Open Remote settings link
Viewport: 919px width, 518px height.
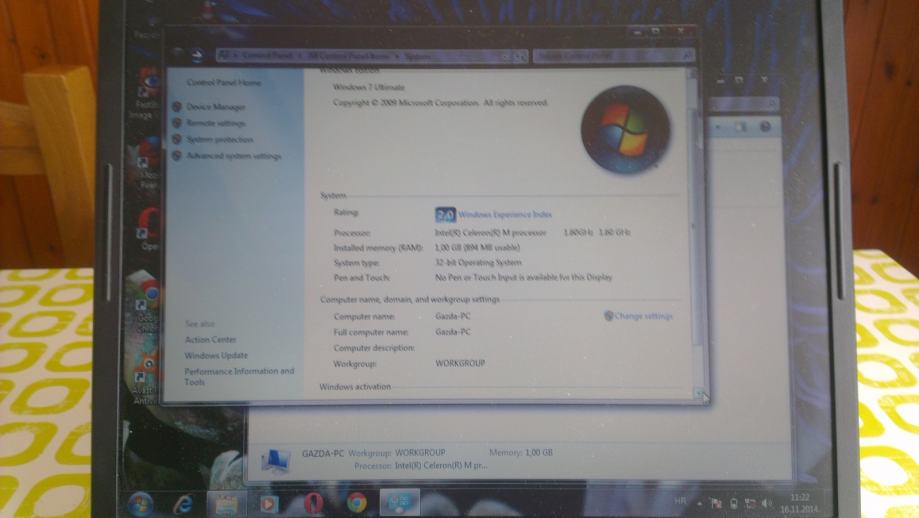click(x=216, y=123)
